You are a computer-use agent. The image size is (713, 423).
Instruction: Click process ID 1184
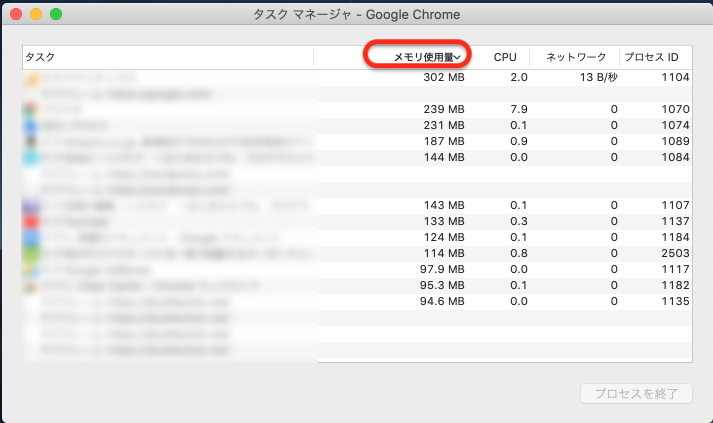[x=675, y=237]
